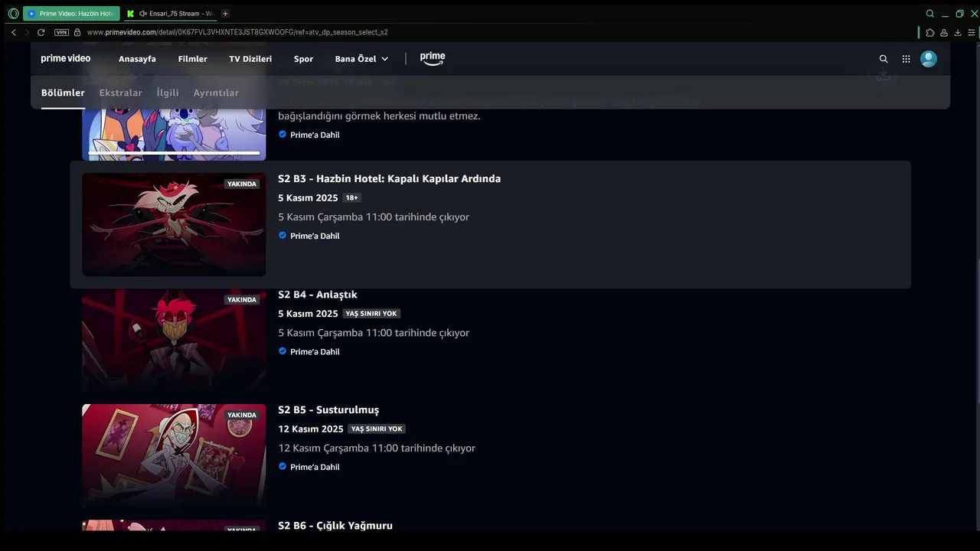Screen dimensions: 980x551
Task: Search Prime Video with magnifier icon
Action: 884,59
